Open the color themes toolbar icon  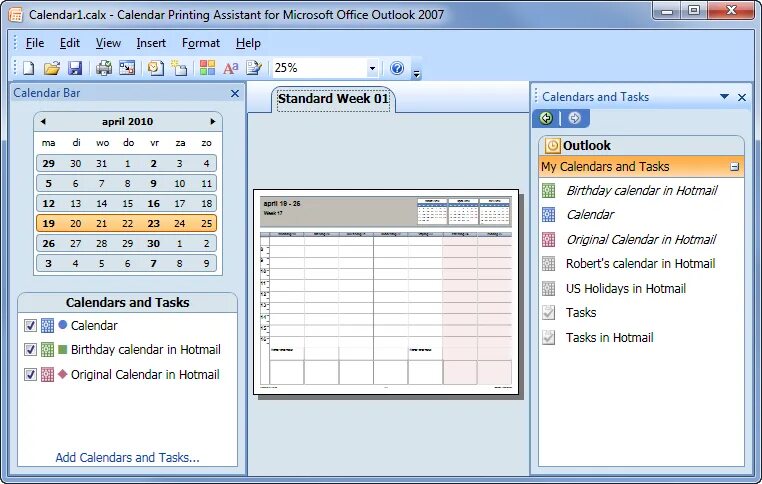[208, 68]
